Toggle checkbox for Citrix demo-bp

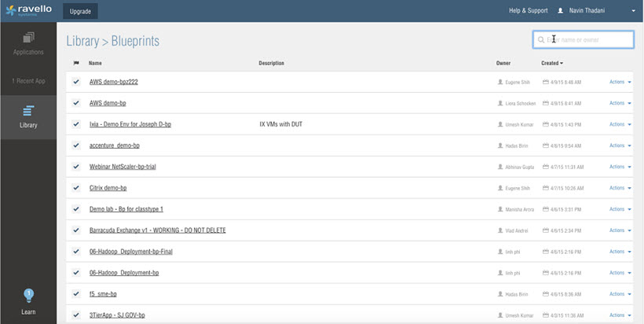pyautogui.click(x=76, y=187)
